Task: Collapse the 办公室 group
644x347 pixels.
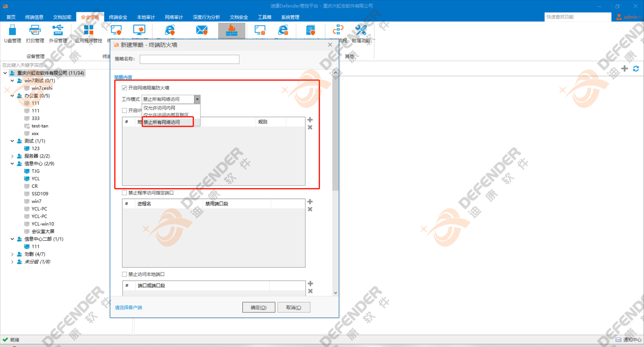Action: (12, 96)
